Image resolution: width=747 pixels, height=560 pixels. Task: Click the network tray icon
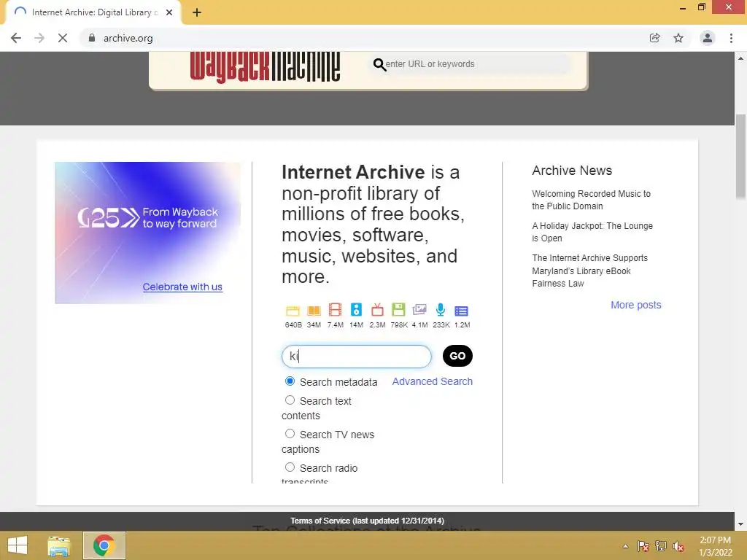coord(660,546)
